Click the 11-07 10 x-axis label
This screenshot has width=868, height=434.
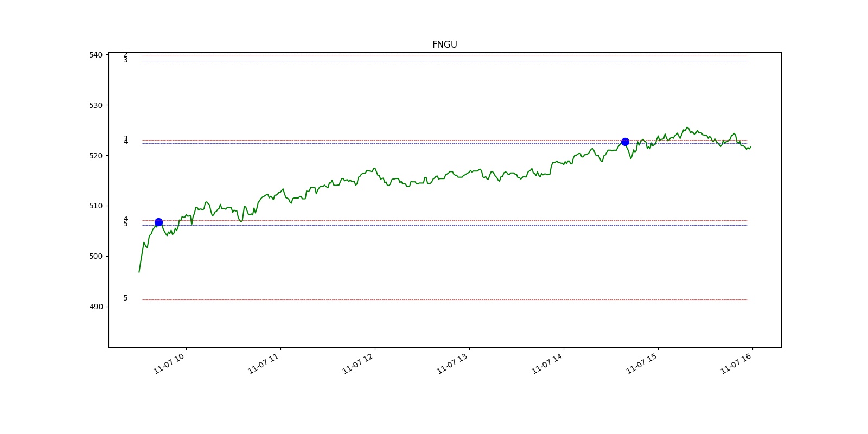169,363
